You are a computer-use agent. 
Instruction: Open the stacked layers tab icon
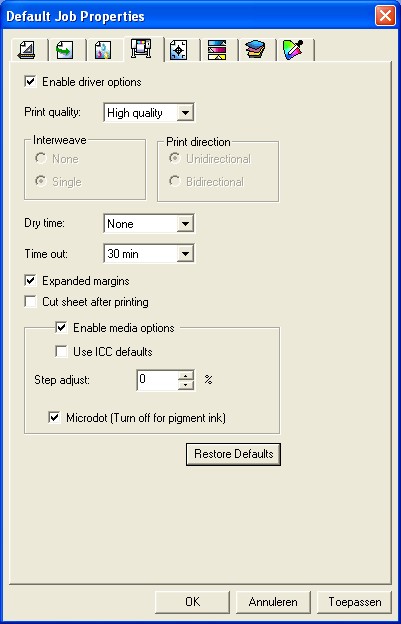[255, 51]
